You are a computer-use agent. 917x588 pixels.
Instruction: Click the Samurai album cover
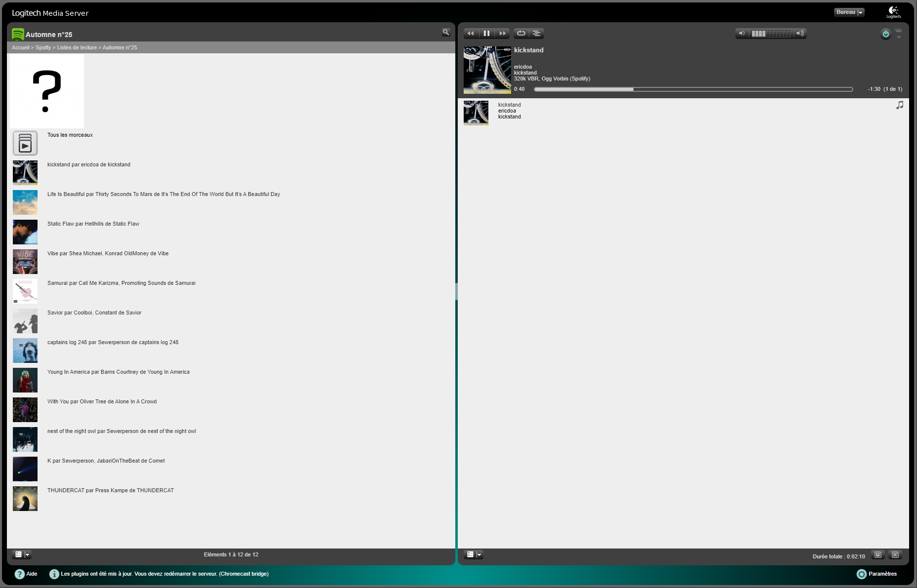click(x=25, y=291)
